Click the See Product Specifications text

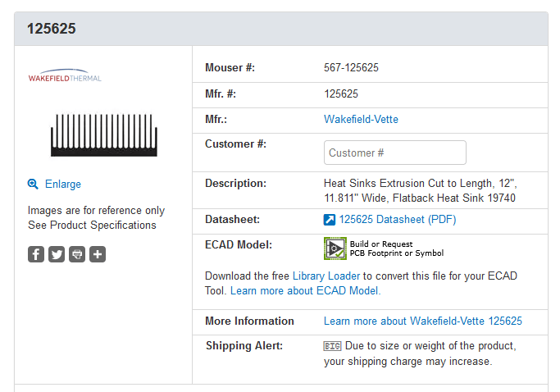(92, 226)
